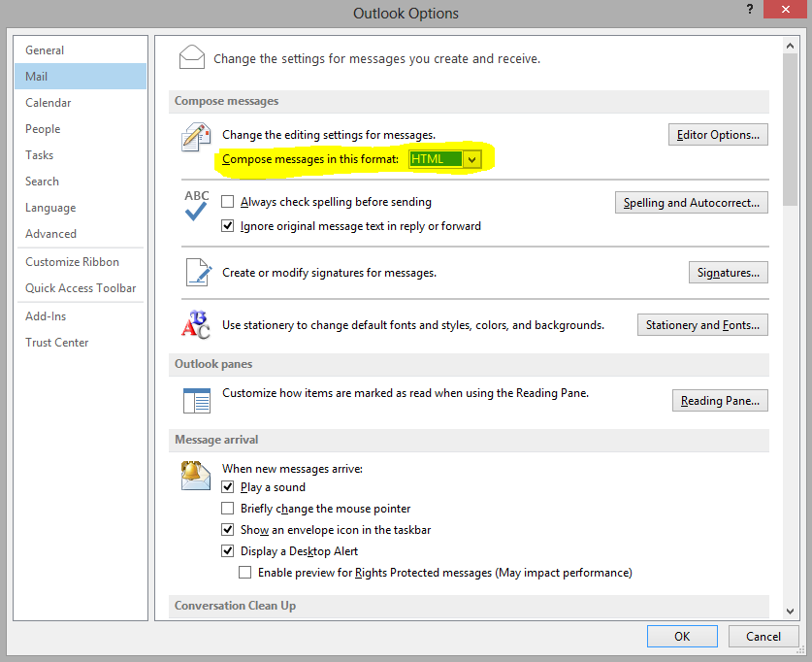Confirm changes with OK
This screenshot has height=662, width=812.
(682, 636)
